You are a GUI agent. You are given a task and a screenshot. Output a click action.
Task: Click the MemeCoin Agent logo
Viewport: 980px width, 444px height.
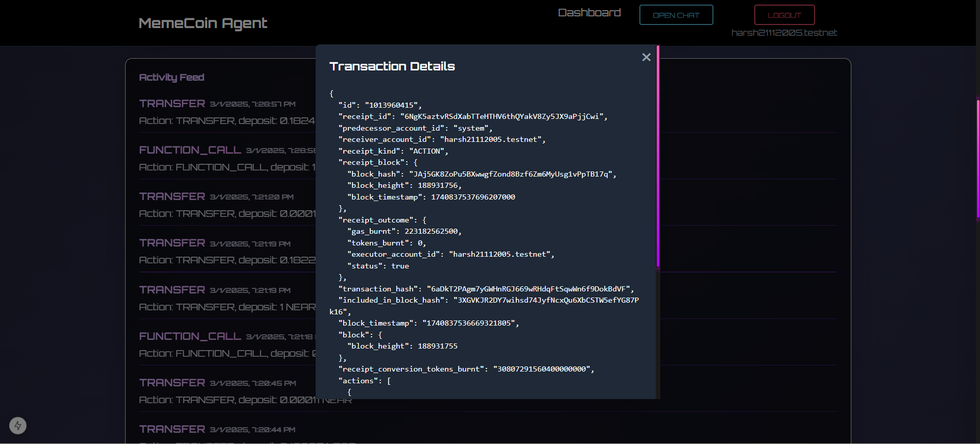pos(203,23)
